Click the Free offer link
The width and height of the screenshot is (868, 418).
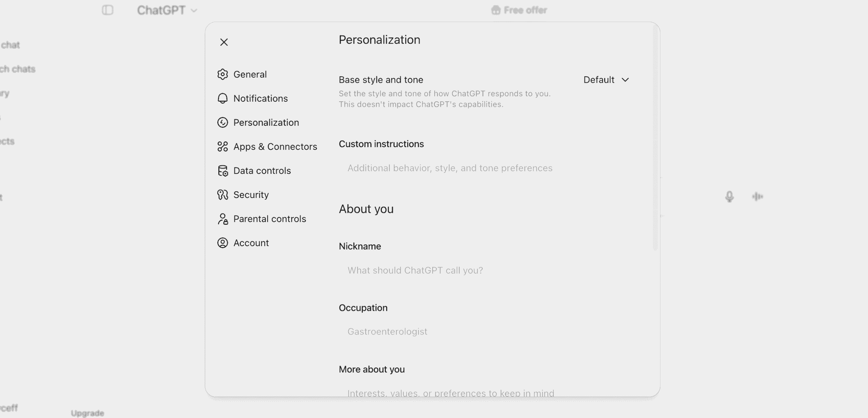point(519,10)
